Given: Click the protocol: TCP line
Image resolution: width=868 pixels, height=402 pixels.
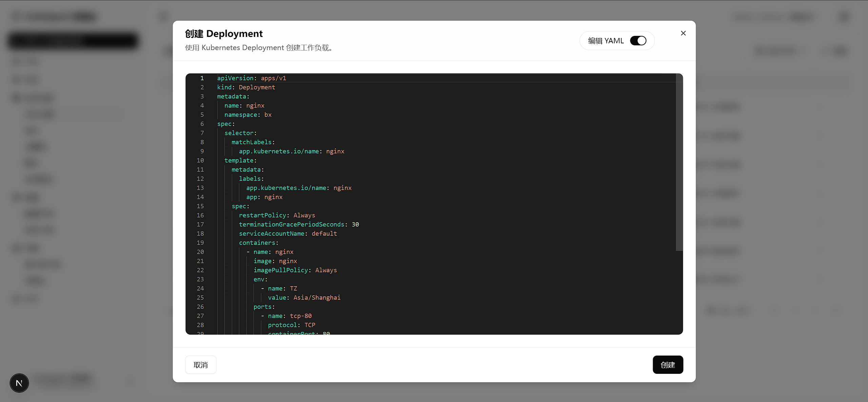Looking at the screenshot, I should (x=291, y=325).
